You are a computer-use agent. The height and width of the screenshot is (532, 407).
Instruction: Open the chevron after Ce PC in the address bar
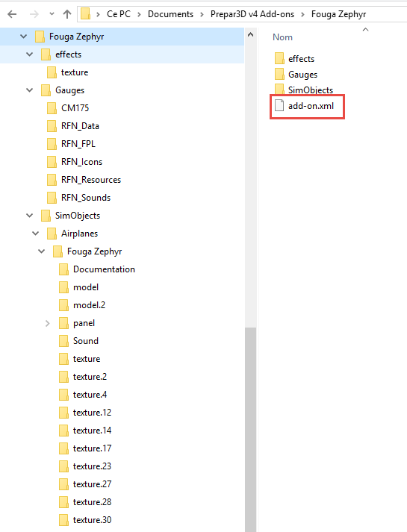(x=139, y=15)
